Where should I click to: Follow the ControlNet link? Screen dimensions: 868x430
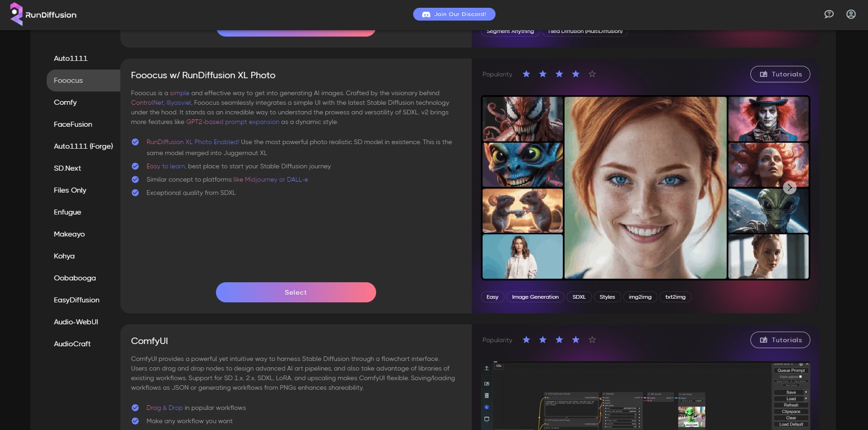[147, 102]
